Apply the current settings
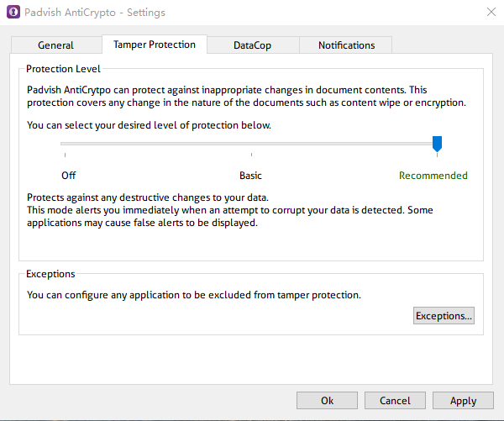The width and height of the screenshot is (504, 421). click(463, 401)
